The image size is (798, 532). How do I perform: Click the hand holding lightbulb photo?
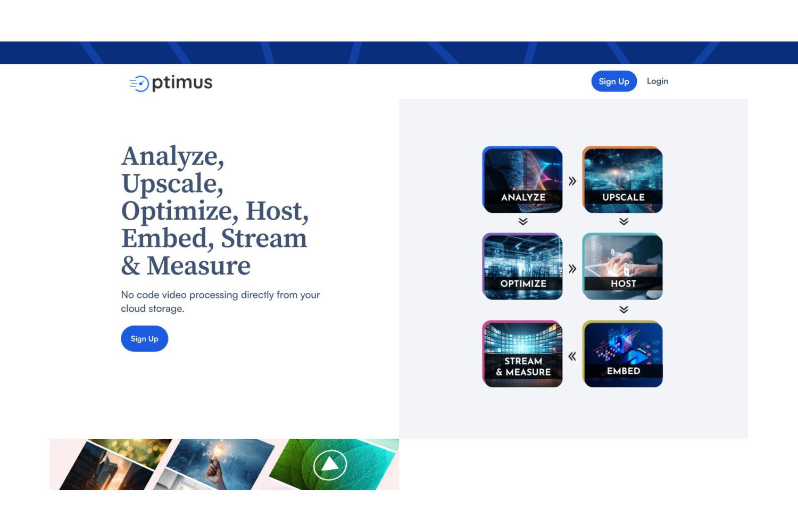coord(215,464)
